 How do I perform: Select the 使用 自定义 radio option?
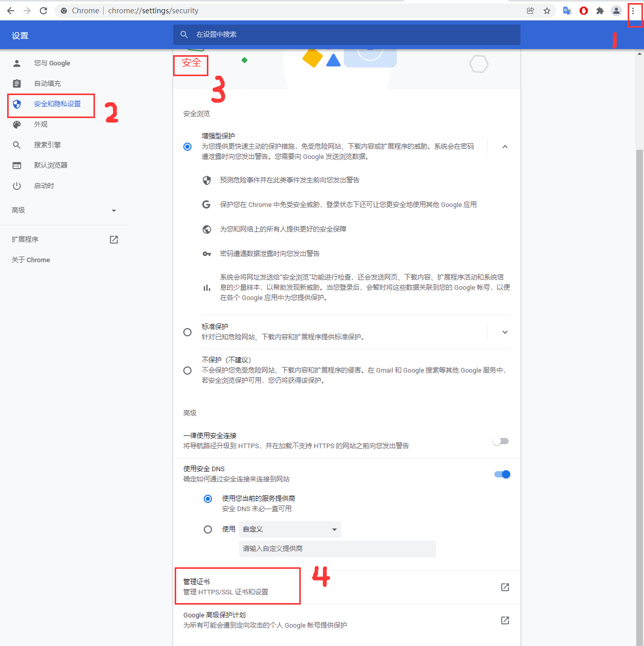[x=208, y=529]
